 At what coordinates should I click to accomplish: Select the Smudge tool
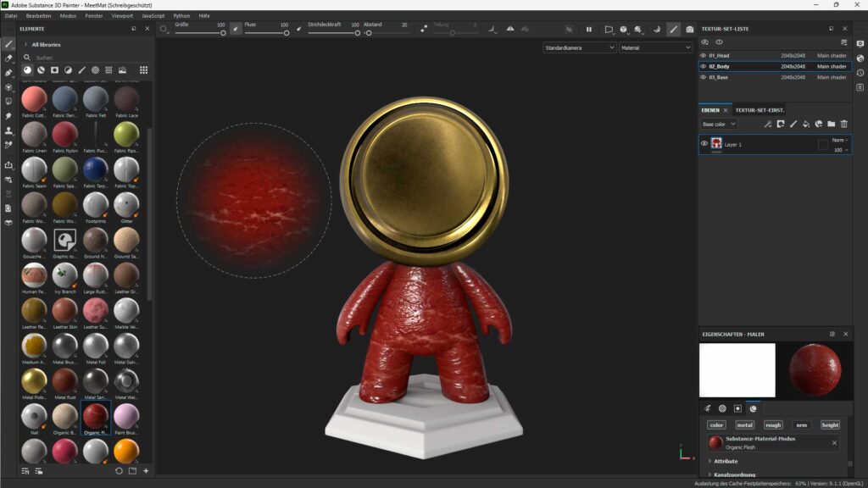tap(8, 116)
